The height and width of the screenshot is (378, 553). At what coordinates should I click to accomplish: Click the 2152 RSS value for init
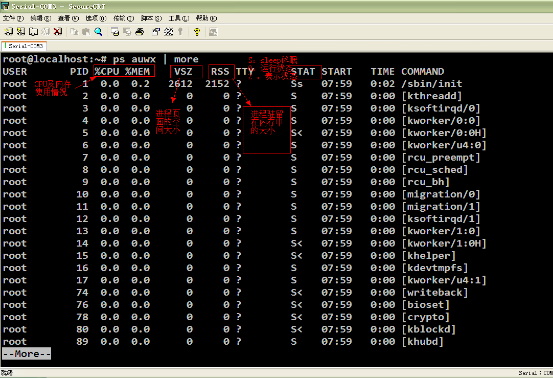217,84
